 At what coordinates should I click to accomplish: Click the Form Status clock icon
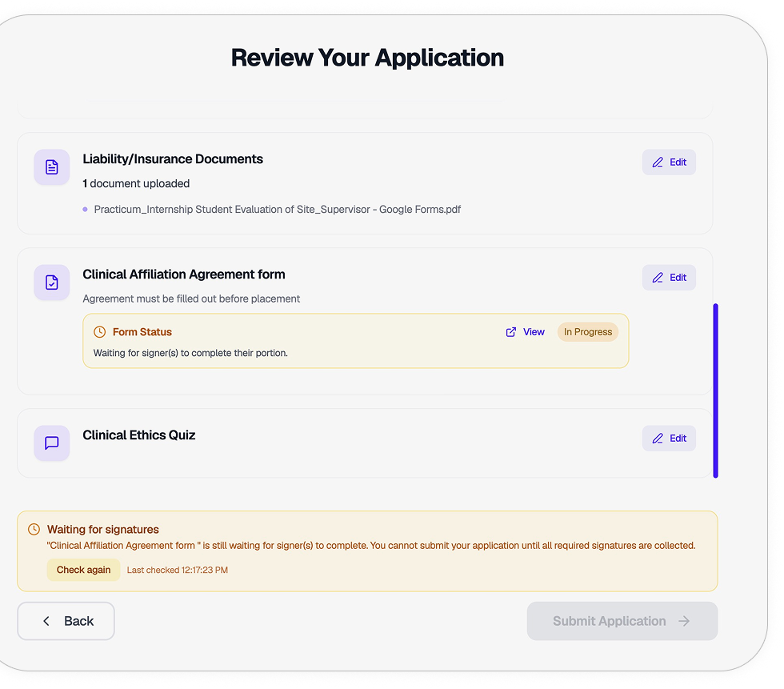[x=99, y=332]
